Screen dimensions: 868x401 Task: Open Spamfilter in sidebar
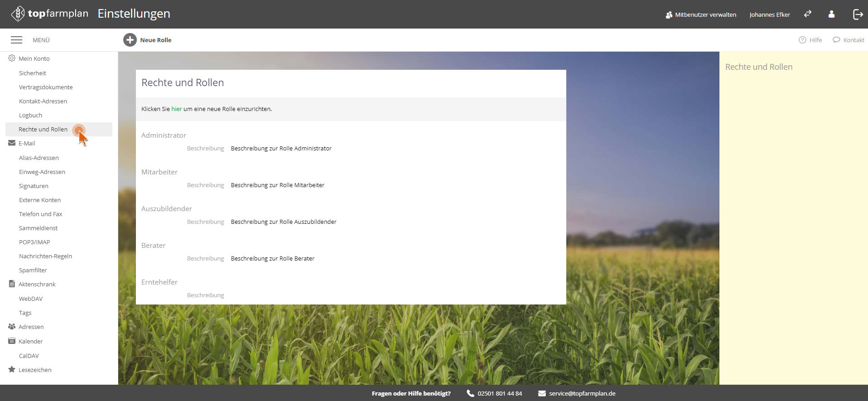coord(33,270)
